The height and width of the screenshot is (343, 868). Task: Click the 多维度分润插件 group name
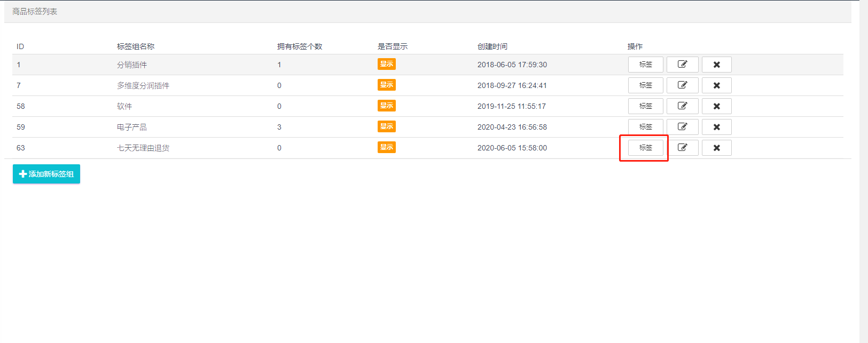143,85
